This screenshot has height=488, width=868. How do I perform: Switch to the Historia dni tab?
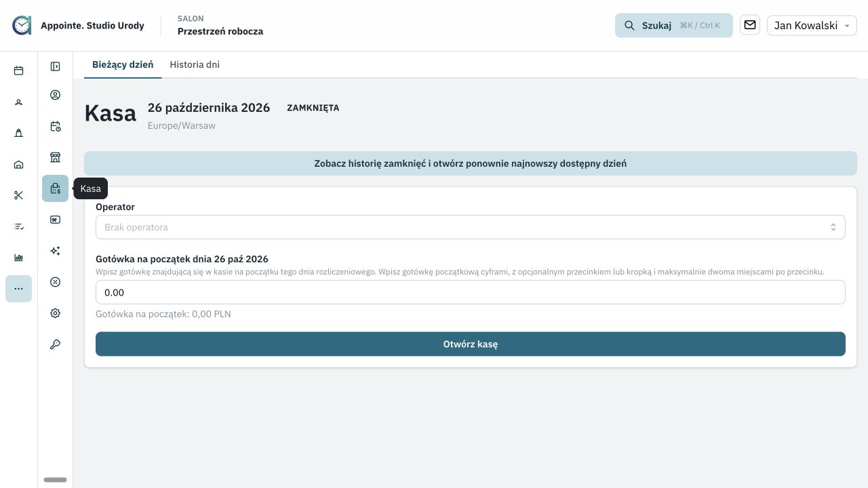(195, 64)
